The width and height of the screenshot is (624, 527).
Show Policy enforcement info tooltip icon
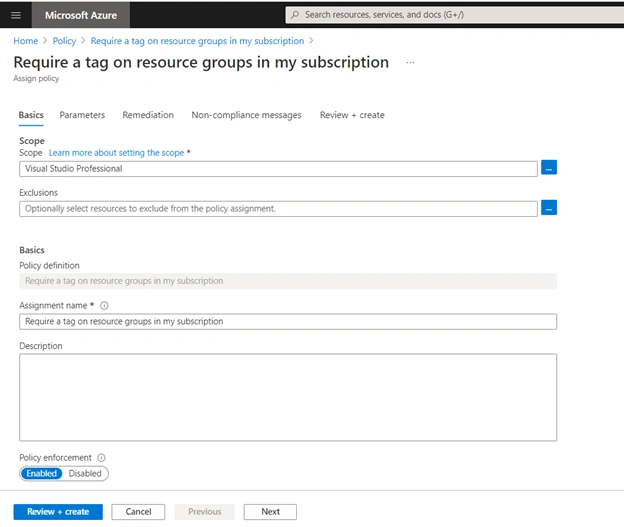tap(101, 458)
